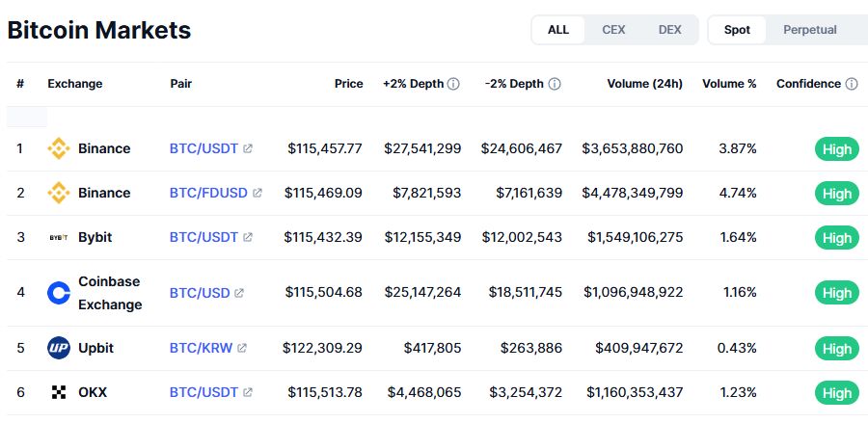The width and height of the screenshot is (868, 423).
Task: Switch to the DEX filter tab
Action: 669,30
